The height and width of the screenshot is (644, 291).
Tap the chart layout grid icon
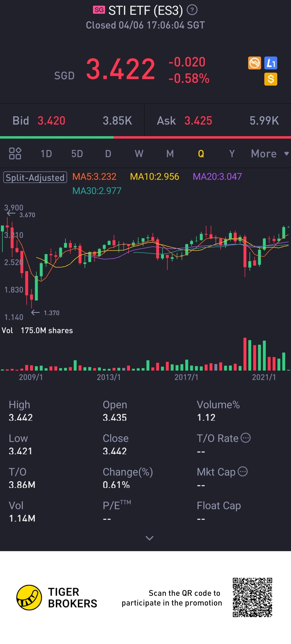click(x=15, y=154)
